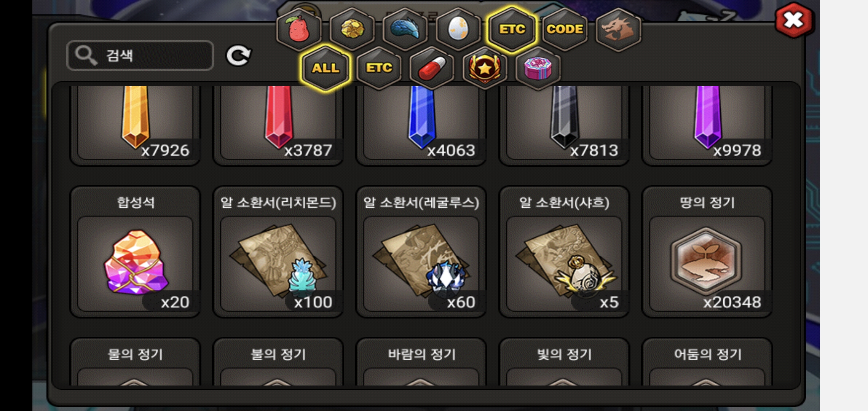Viewport: 868px width, 411px height.
Task: Focus the 검색 search field
Action: 140,56
